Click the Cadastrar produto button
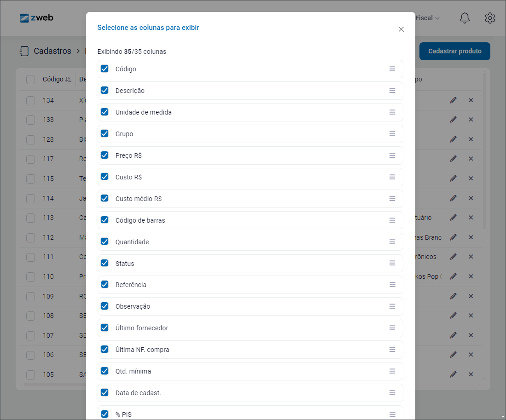 [455, 51]
